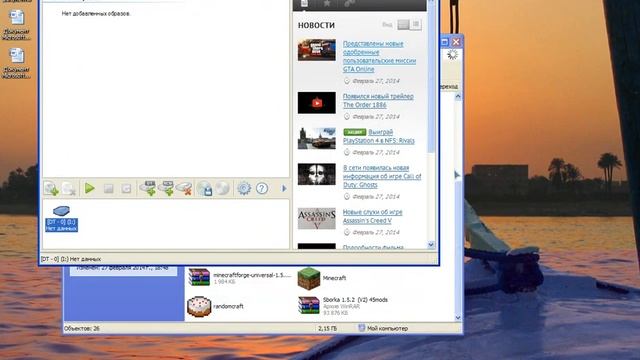Click 'Объектов: 26' status bar text
Screen dimensions: 640x360
point(82,328)
